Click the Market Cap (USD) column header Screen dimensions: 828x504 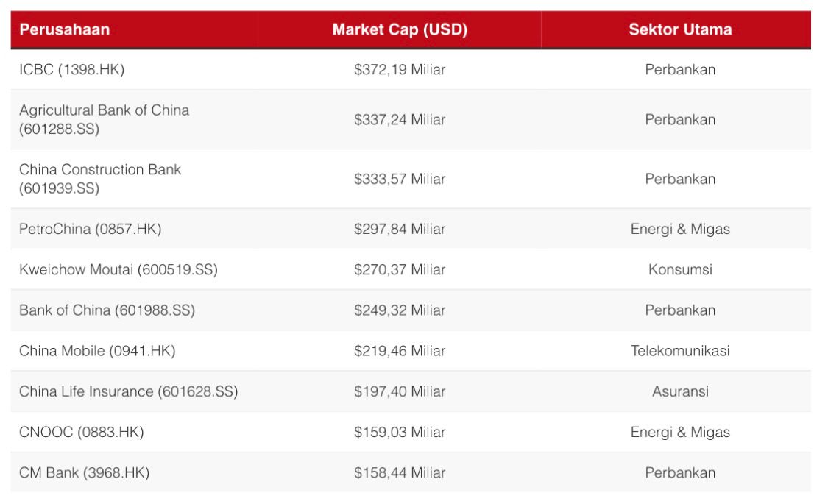click(400, 30)
